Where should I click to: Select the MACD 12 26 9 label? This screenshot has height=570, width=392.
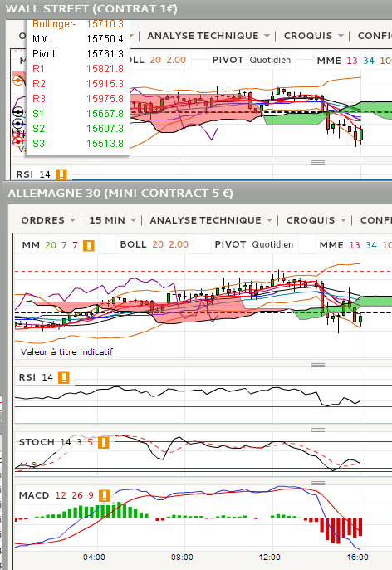[56, 495]
